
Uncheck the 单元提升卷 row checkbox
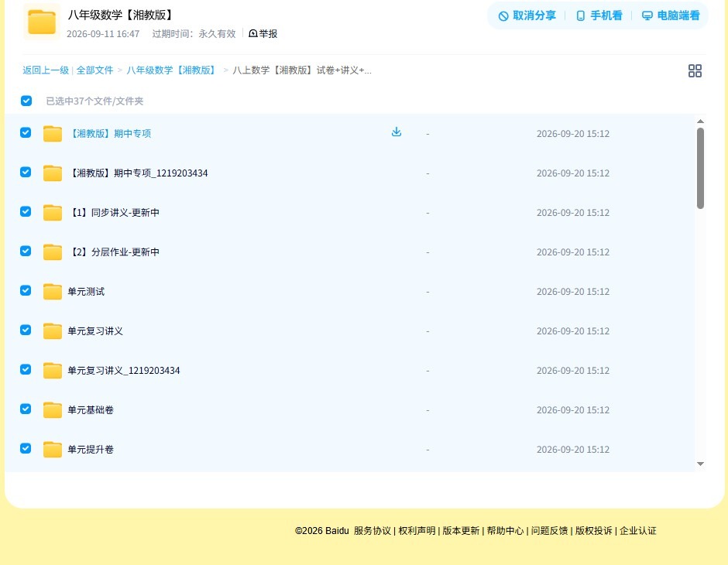click(x=26, y=448)
